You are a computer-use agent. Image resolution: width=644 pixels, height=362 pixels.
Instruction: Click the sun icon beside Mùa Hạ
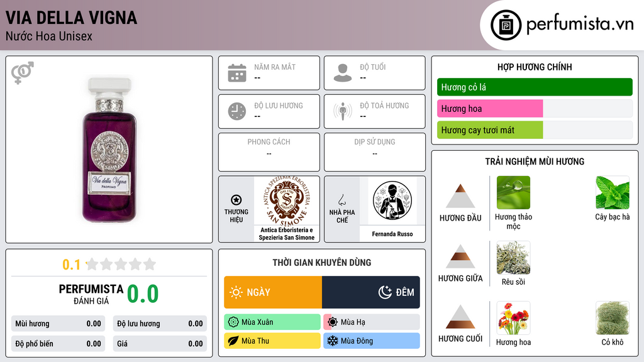click(x=333, y=322)
